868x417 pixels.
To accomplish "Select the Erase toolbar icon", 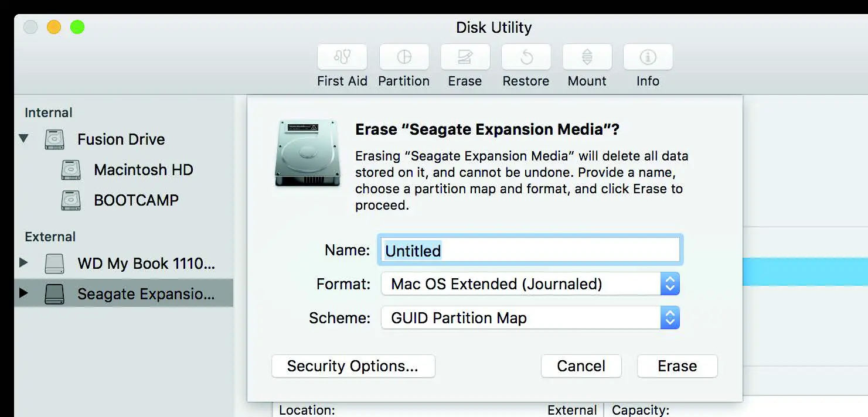I will coord(465,57).
